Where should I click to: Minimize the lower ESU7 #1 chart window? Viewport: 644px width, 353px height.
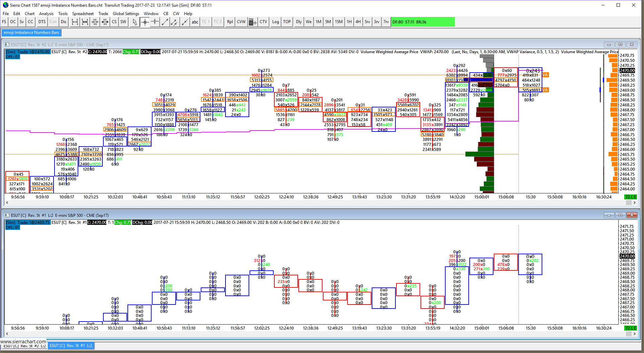609,215
